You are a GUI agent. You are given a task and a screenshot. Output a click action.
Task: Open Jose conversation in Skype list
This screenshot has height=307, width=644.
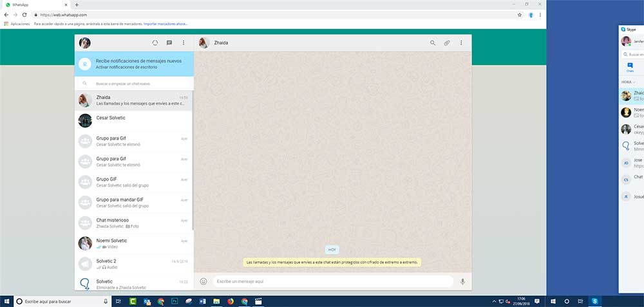[632, 163]
